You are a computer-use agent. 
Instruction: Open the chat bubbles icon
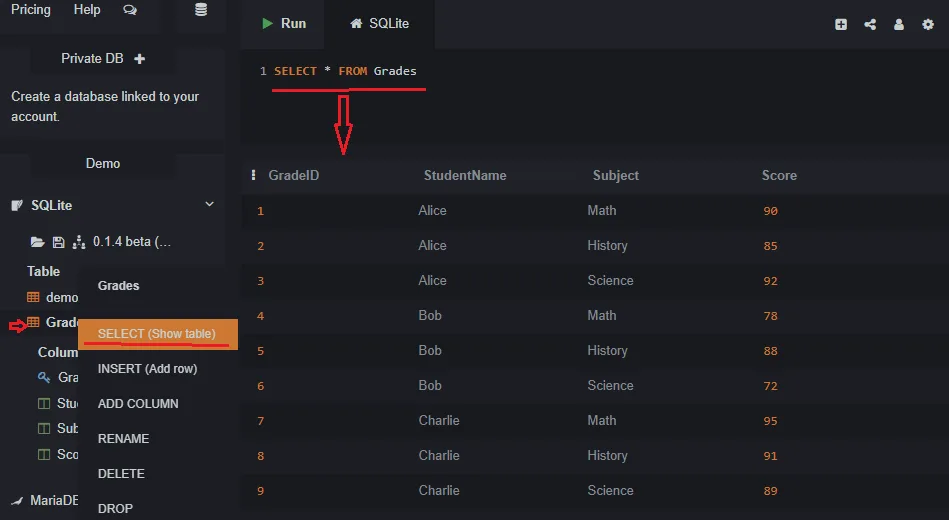click(x=130, y=10)
